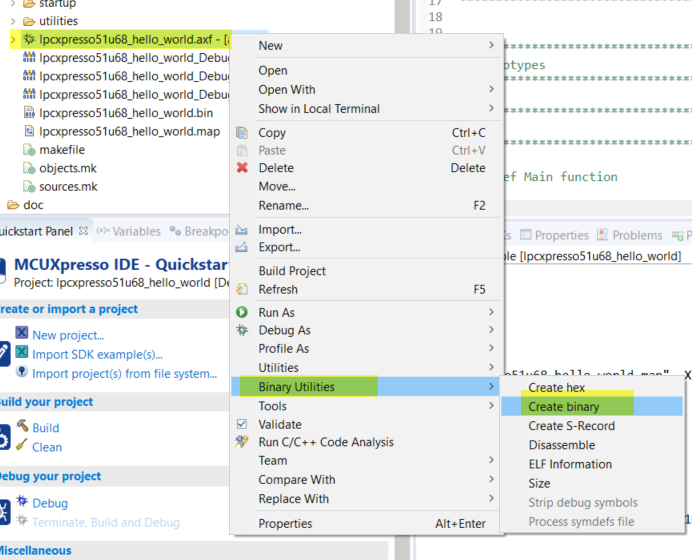The height and width of the screenshot is (560, 692).
Task: Click the Clean broom icon in Quickstart
Action: [22, 446]
